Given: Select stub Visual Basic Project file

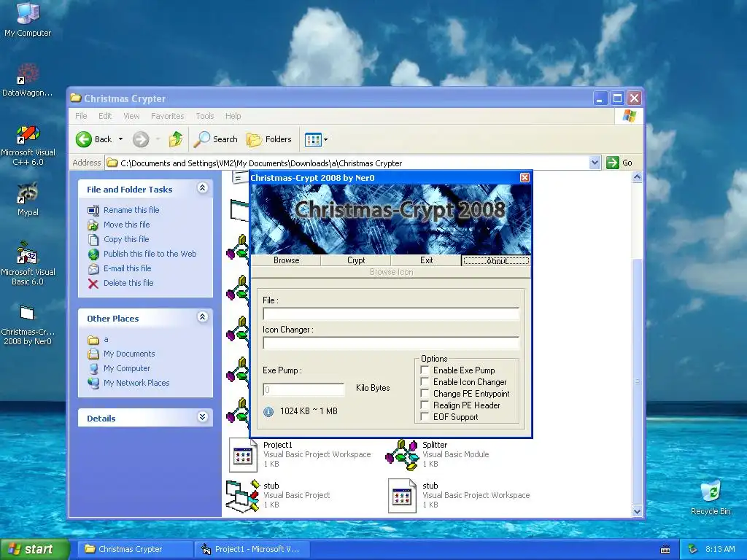Looking at the screenshot, I should [x=279, y=495].
